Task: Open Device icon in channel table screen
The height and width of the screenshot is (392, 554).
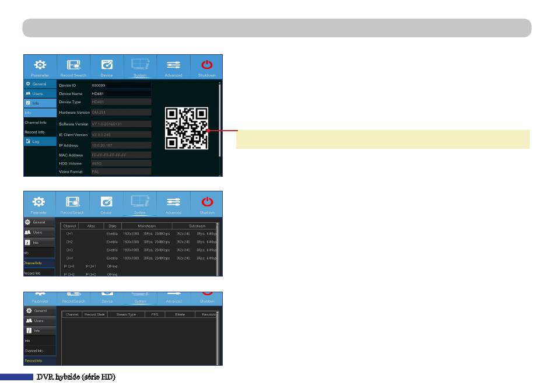Action: [x=106, y=201]
